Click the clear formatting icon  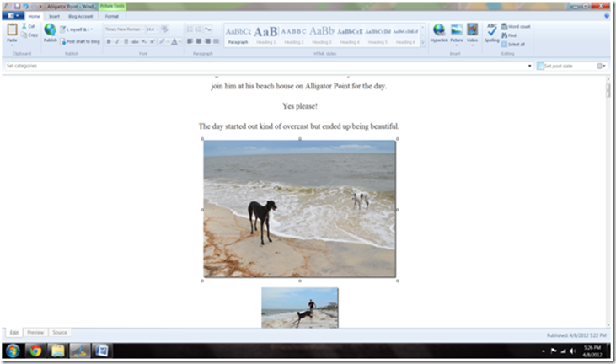164,29
